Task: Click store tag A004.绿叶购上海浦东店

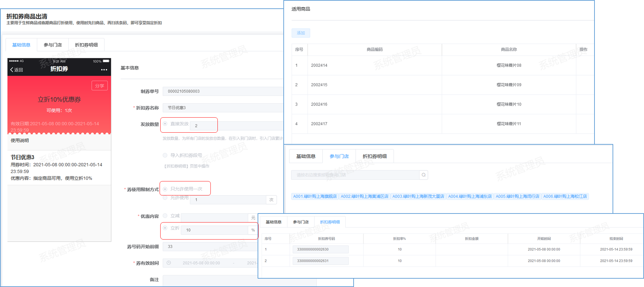Action: click(x=470, y=196)
